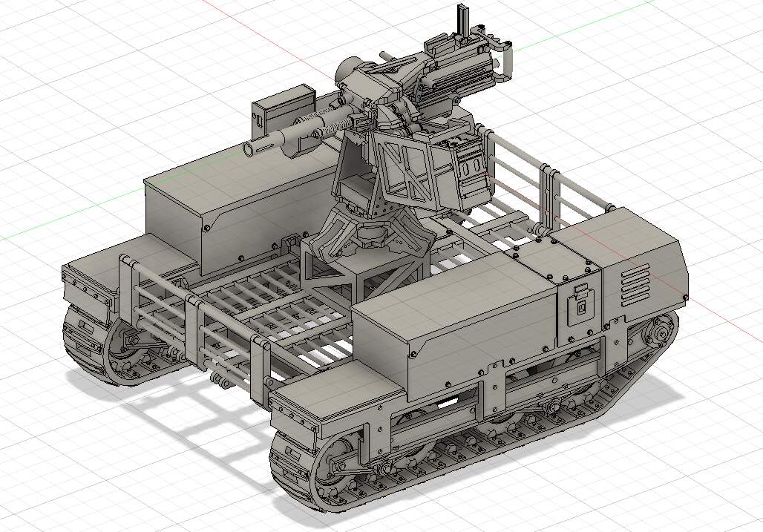
Task: Pick the cross-braced turret shield panel
Action: coord(406,168)
